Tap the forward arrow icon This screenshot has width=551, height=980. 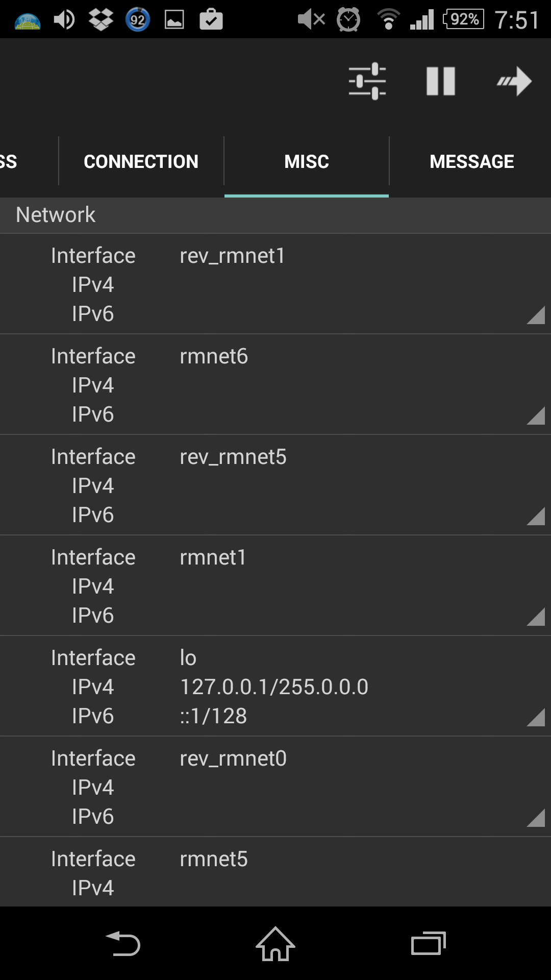click(x=514, y=81)
